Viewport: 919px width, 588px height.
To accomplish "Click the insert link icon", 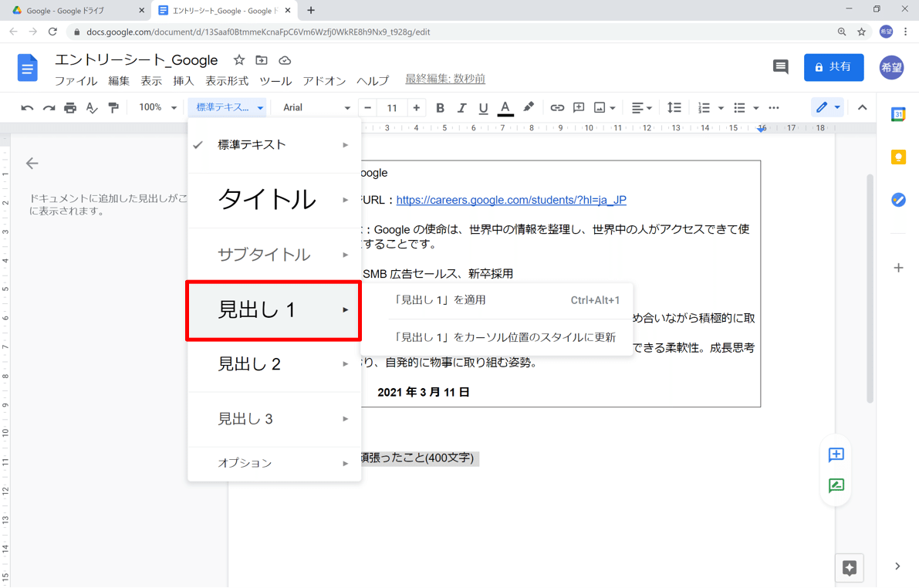I will point(557,107).
